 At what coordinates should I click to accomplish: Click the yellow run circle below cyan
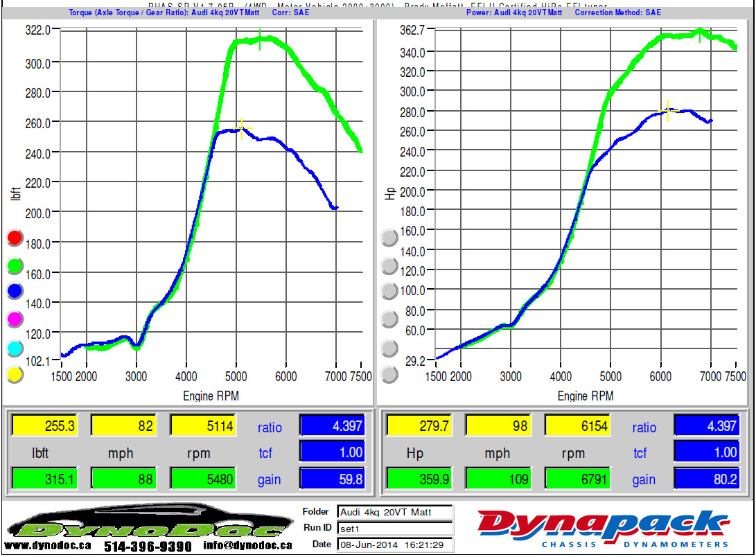(x=15, y=375)
